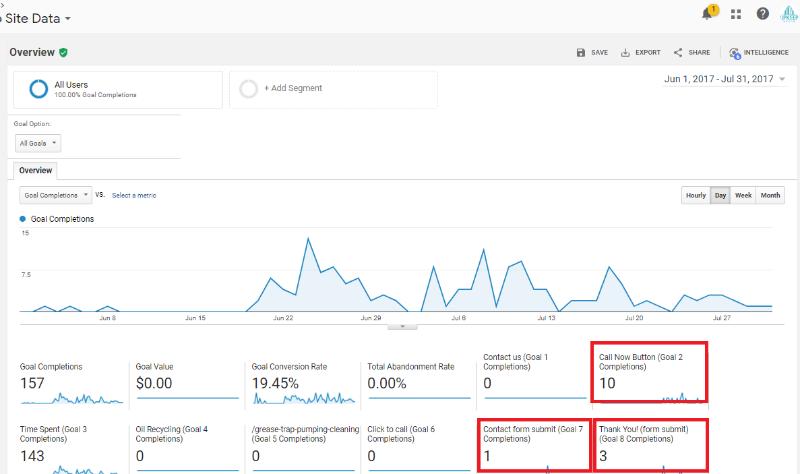Click the green verified shield beside Overview
The width and height of the screenshot is (800, 474).
[x=63, y=53]
